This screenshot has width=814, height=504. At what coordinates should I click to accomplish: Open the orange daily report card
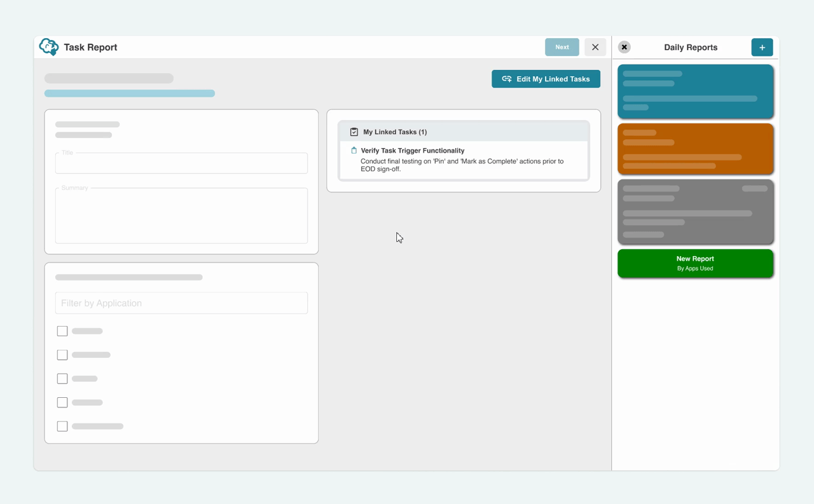pyautogui.click(x=695, y=149)
